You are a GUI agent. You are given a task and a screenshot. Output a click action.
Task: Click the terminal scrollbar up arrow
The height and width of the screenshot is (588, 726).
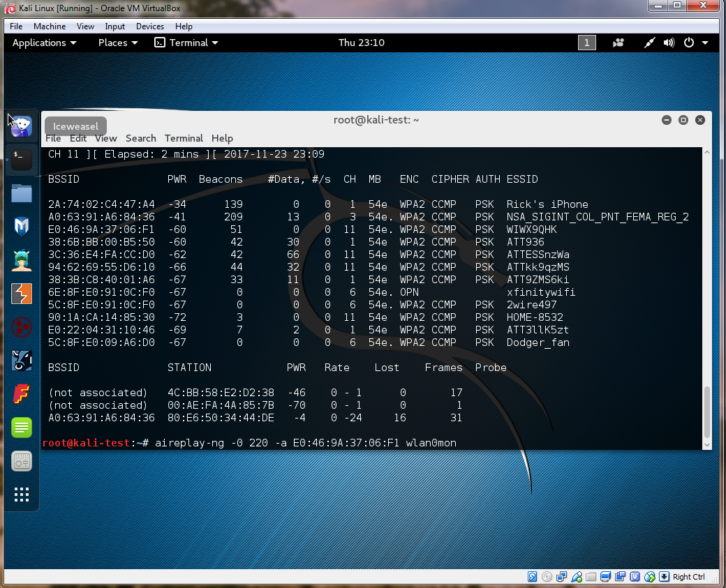coord(706,152)
